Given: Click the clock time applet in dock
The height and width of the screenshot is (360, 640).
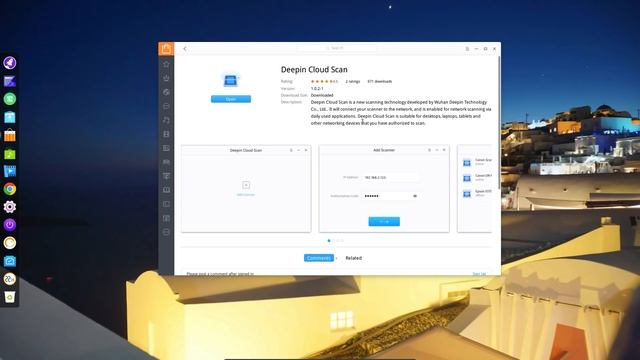Looking at the screenshot, I should tap(10, 279).
